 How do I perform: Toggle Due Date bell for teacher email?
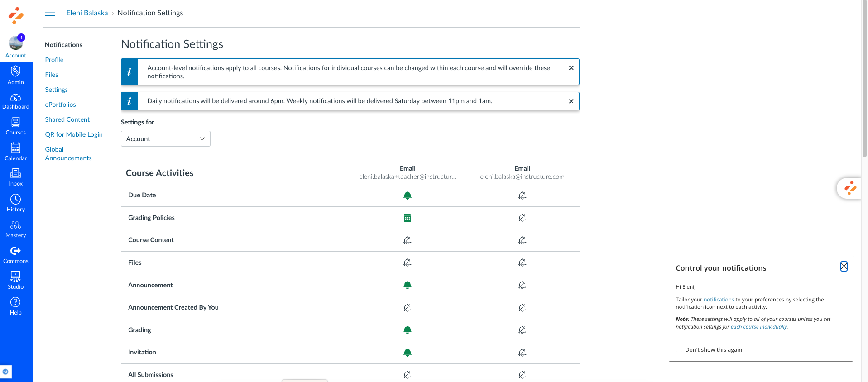[408, 196]
